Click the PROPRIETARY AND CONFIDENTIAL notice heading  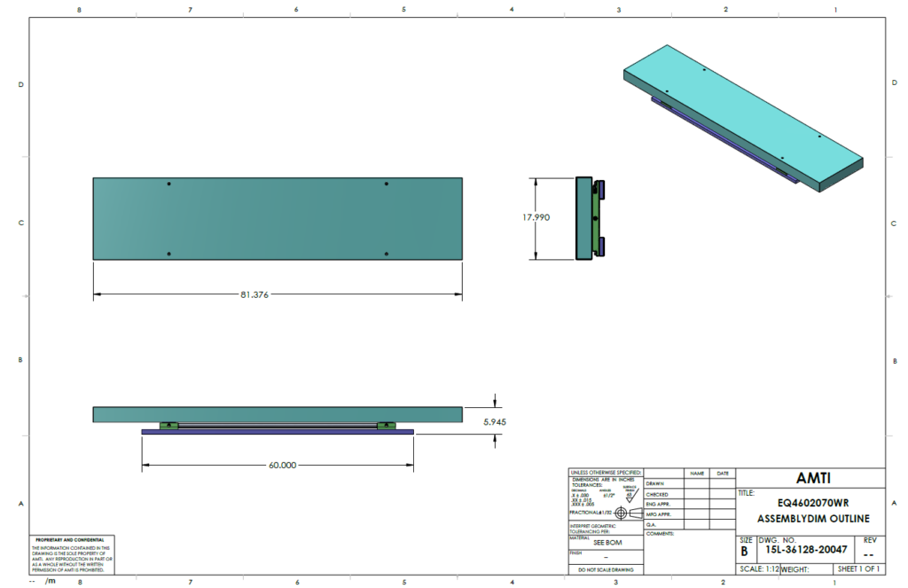(69, 539)
